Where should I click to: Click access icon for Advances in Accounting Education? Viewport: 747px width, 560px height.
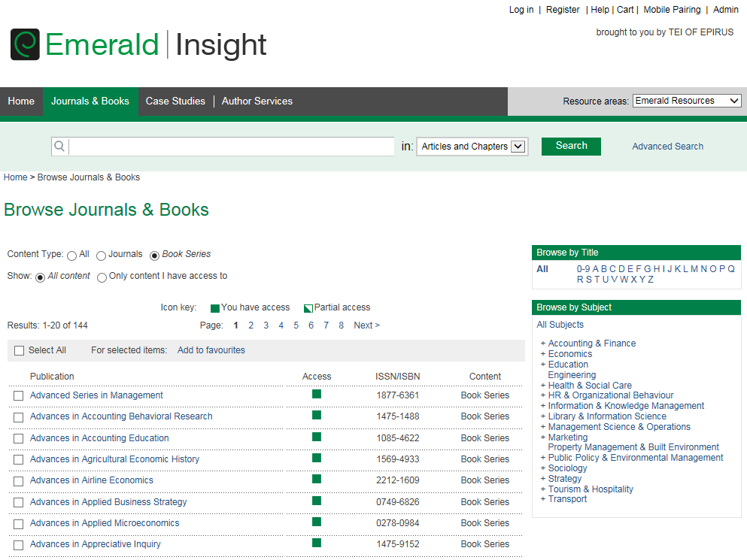317,437
